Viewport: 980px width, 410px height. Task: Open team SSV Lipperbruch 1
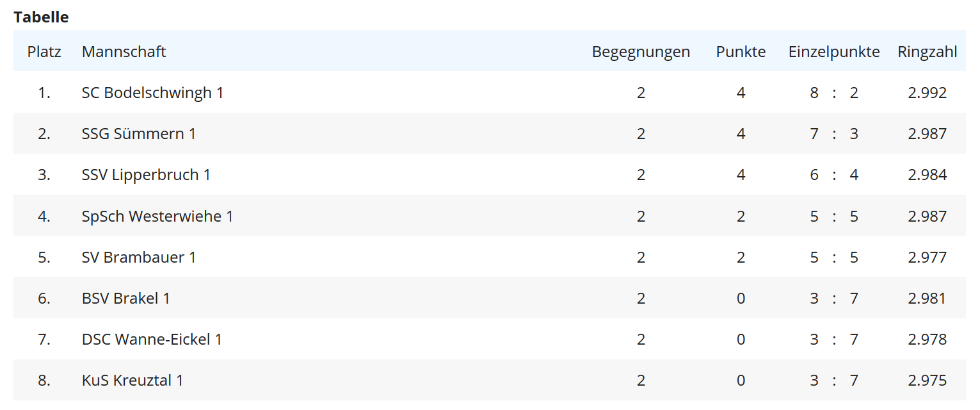[x=146, y=175]
